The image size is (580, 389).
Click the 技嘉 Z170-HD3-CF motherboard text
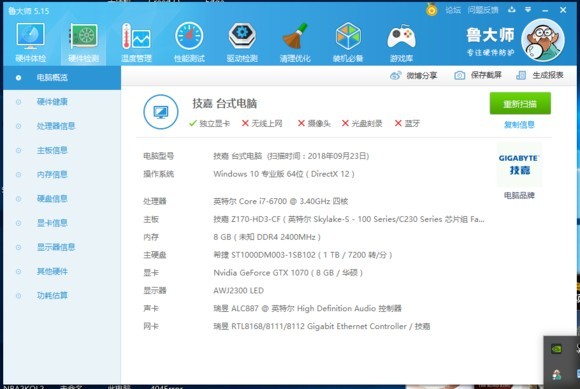(x=349, y=219)
